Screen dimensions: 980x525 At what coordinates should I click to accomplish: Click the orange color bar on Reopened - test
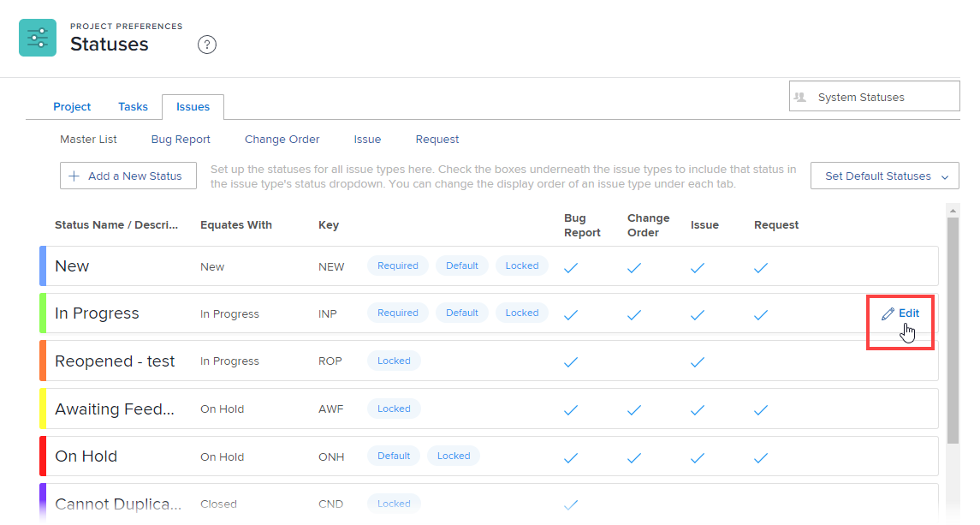click(x=43, y=361)
